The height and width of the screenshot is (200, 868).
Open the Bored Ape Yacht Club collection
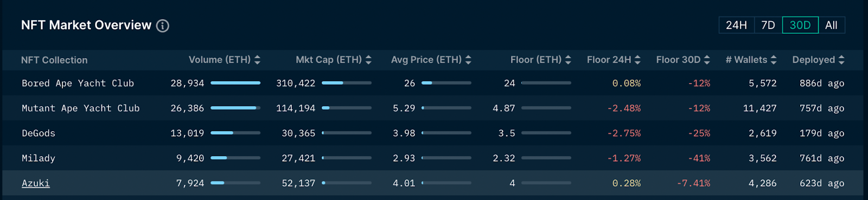click(78, 83)
